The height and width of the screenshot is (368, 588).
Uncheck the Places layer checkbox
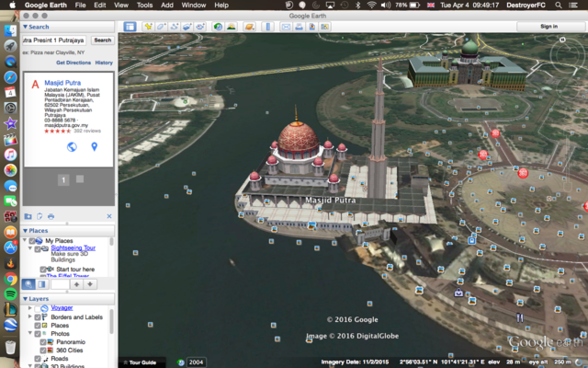click(x=38, y=326)
